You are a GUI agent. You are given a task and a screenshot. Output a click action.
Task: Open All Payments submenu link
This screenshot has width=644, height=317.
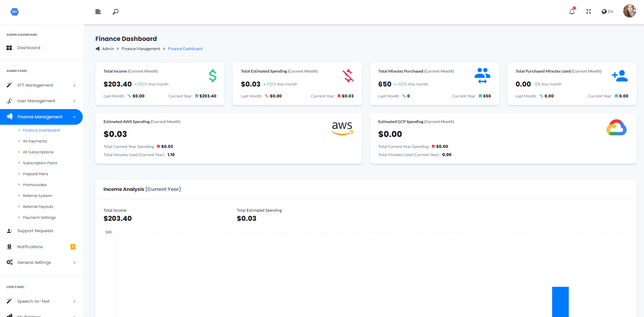pos(35,141)
